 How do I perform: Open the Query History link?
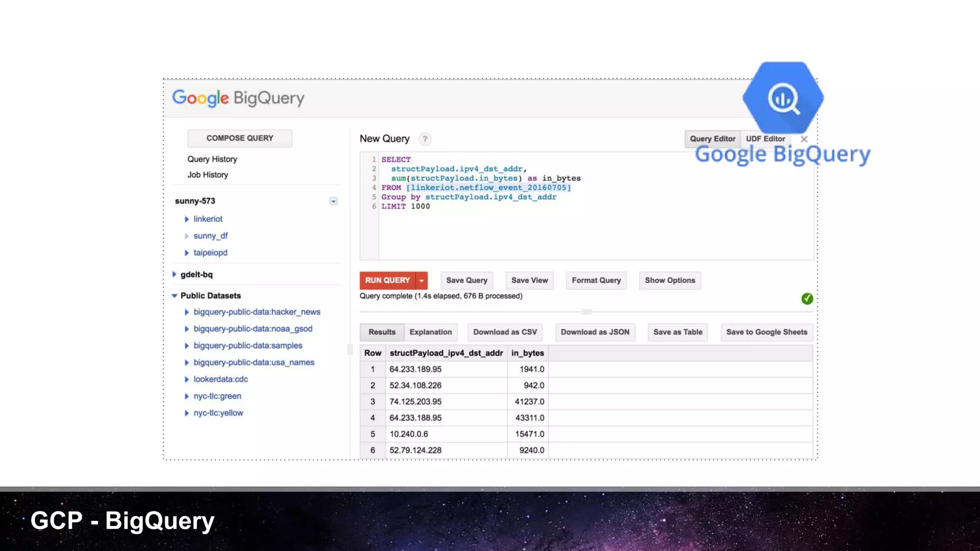212,159
